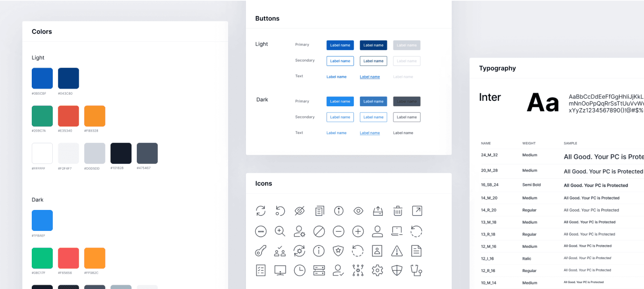
Task: Select the server rack icon
Action: pyautogui.click(x=319, y=270)
